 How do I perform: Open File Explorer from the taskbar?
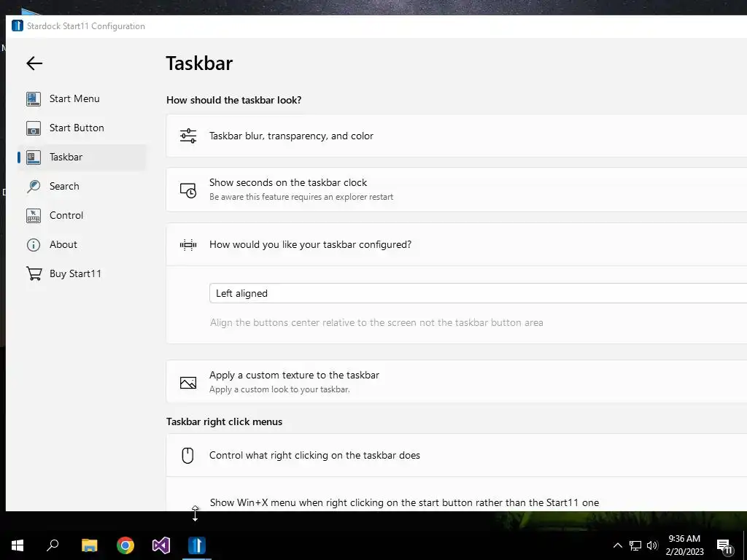(89, 545)
